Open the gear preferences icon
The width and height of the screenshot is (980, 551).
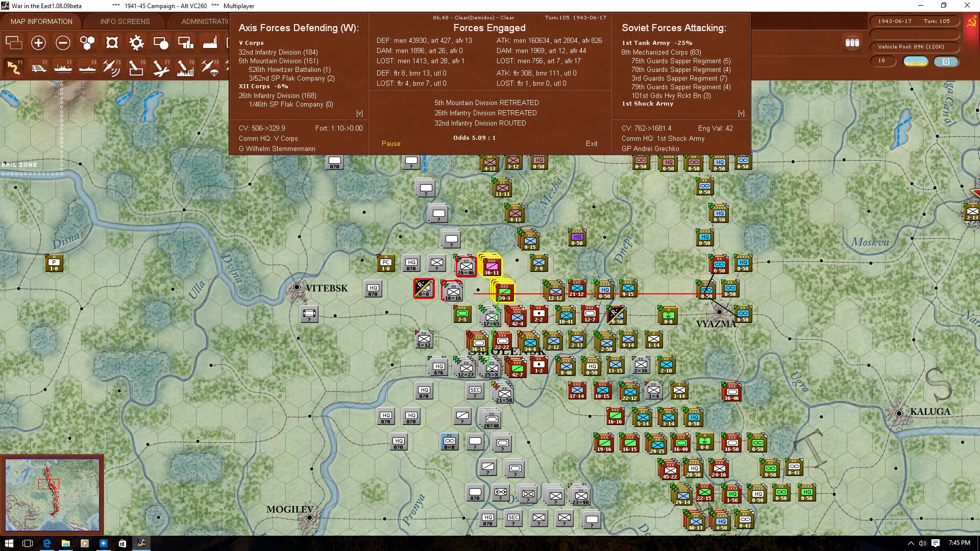tap(136, 43)
